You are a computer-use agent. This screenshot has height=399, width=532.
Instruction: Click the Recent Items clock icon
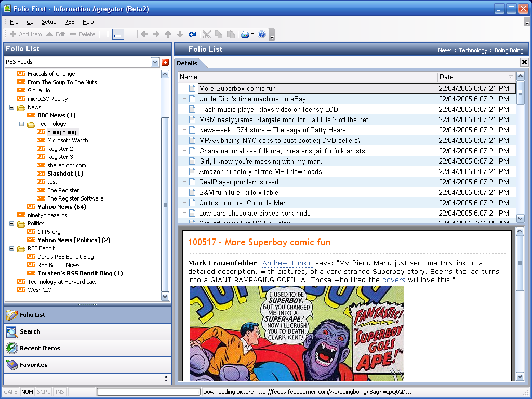pos(12,348)
